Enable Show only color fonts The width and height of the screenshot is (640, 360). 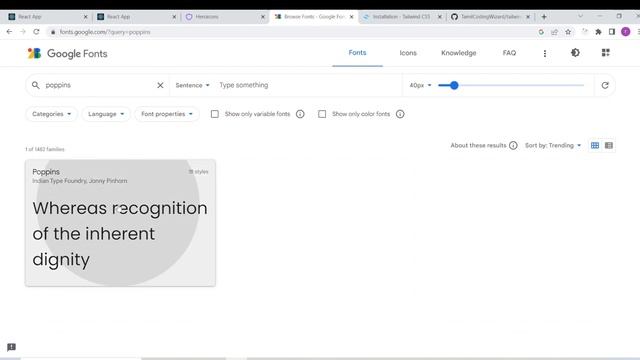[x=322, y=114]
